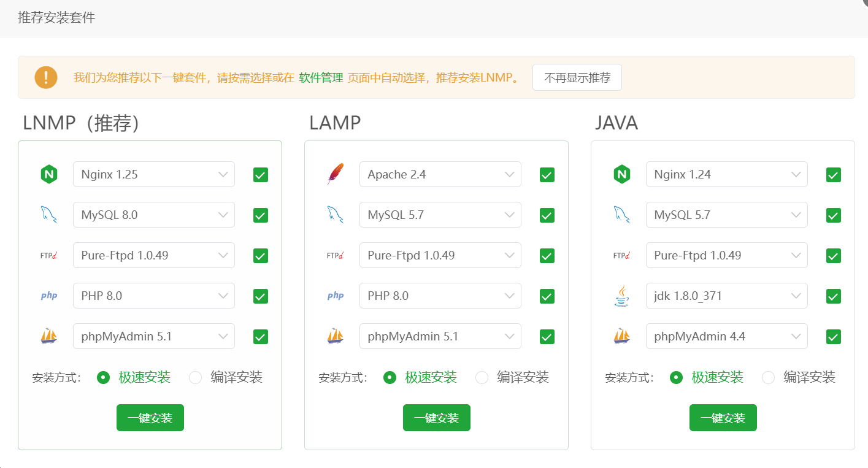Uncheck PHP 8.0 checkbox in LNMP
The width and height of the screenshot is (868, 468).
coord(261,296)
